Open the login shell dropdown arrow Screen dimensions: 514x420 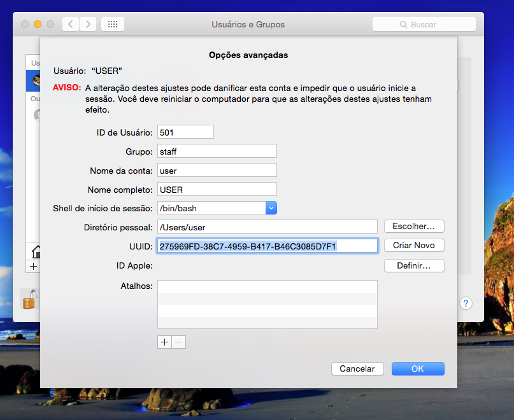(271, 208)
